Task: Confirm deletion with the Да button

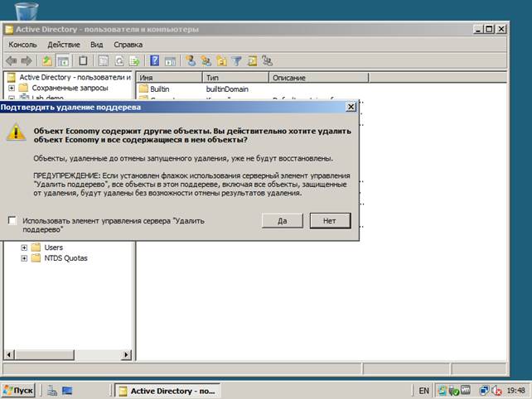Action: click(283, 221)
